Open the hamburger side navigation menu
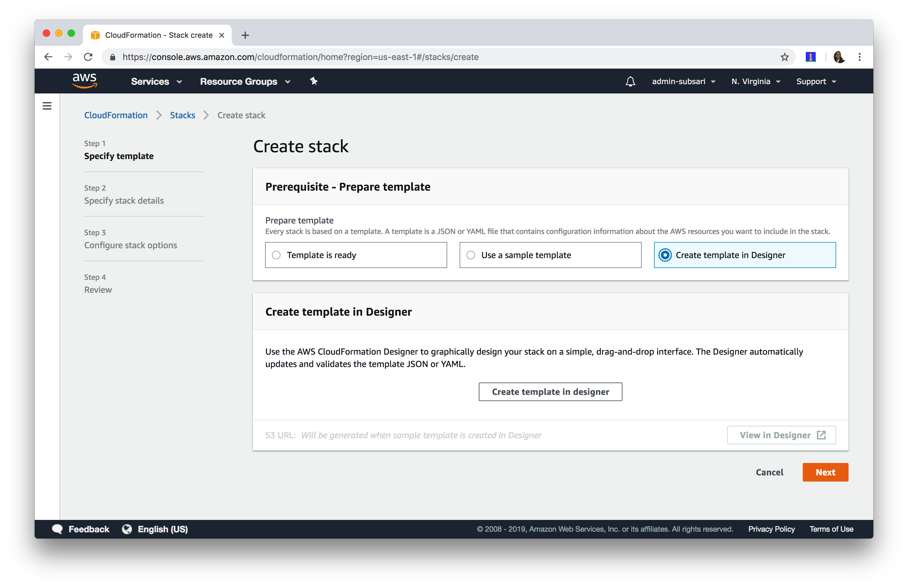This screenshot has width=908, height=588. click(47, 106)
